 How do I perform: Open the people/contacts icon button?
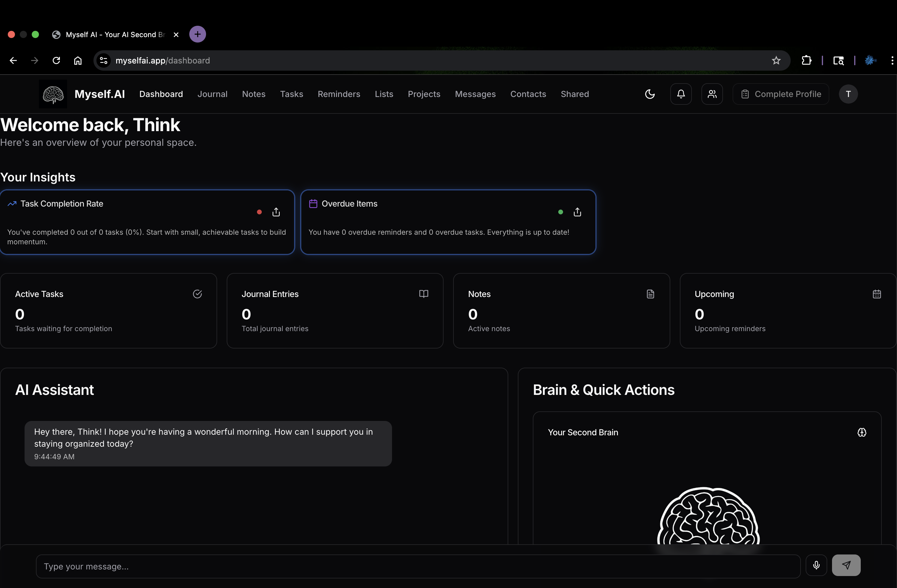[x=712, y=94]
